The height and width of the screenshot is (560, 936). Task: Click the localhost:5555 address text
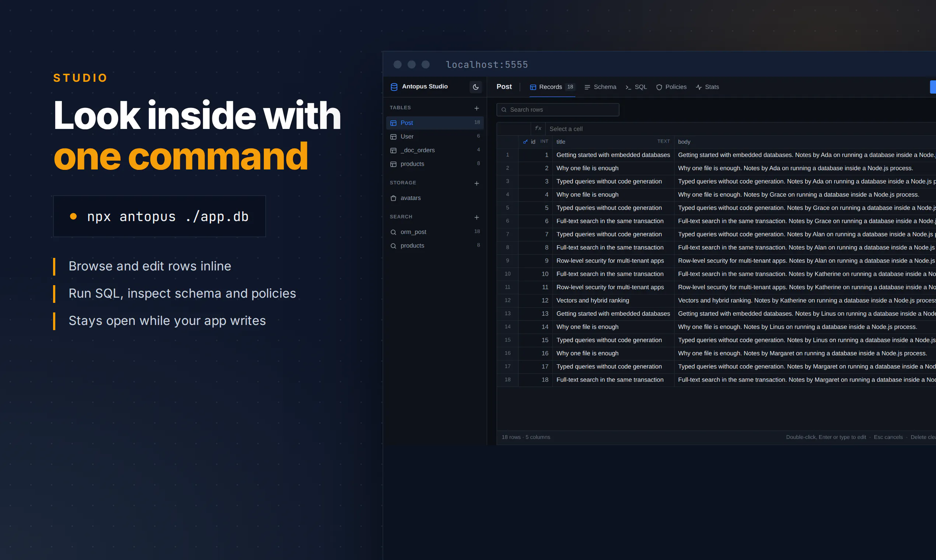coord(486,64)
